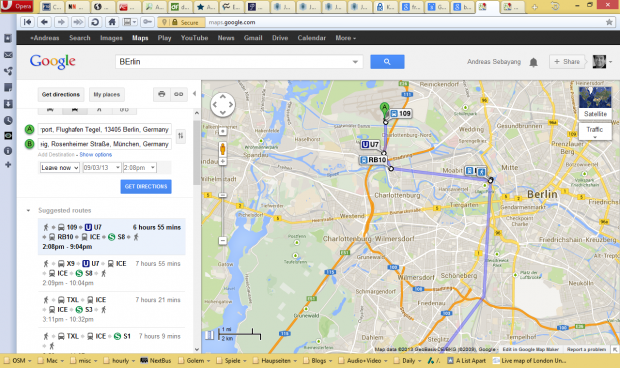Click the browser forward arrow
620x368 pixels.
click(x=61, y=22)
